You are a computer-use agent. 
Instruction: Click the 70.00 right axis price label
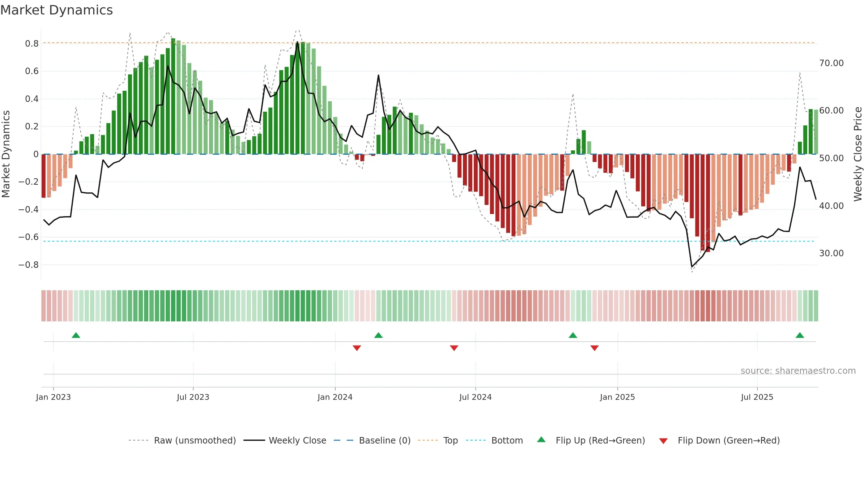[831, 63]
